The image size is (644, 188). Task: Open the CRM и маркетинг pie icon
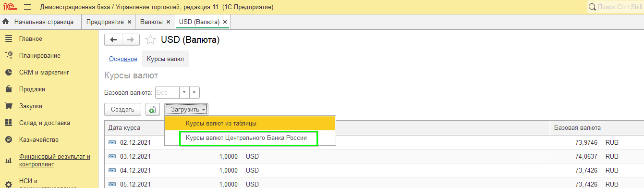pos(8,73)
